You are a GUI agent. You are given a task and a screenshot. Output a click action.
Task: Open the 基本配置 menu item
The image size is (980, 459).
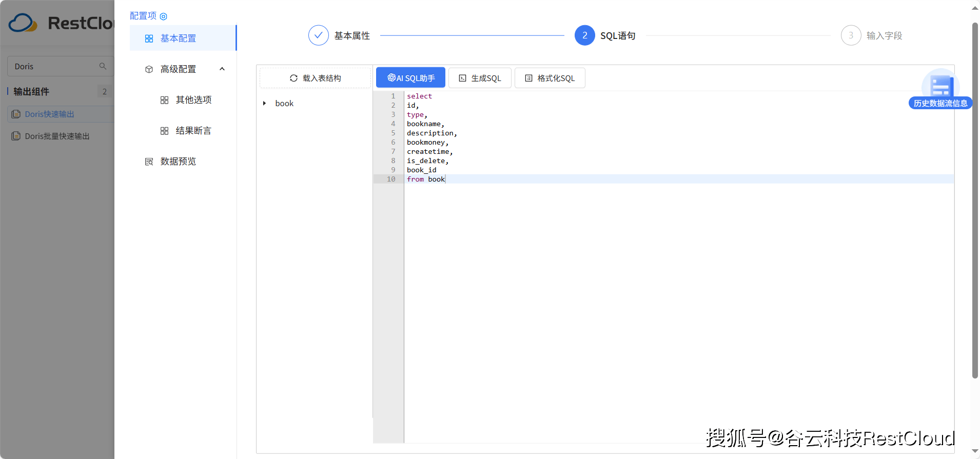click(x=178, y=38)
